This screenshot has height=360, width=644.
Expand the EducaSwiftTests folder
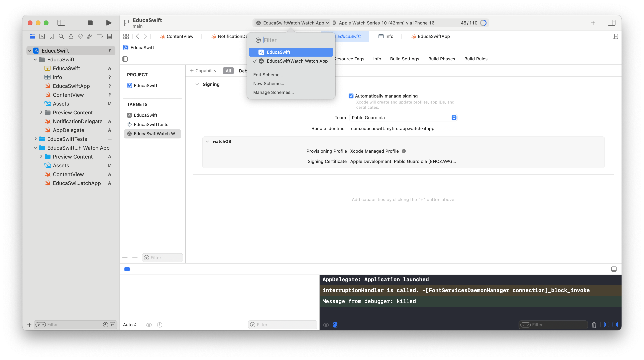pyautogui.click(x=35, y=139)
